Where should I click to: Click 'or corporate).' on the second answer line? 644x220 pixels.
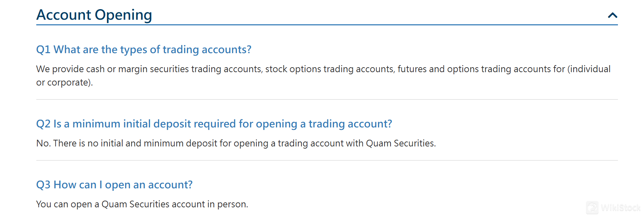[x=64, y=83]
